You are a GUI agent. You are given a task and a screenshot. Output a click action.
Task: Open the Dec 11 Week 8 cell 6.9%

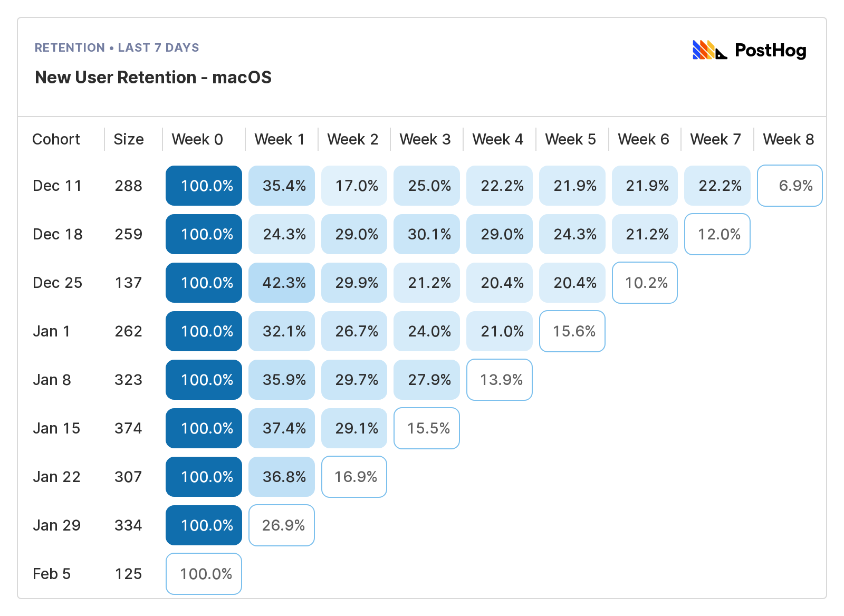(x=790, y=186)
